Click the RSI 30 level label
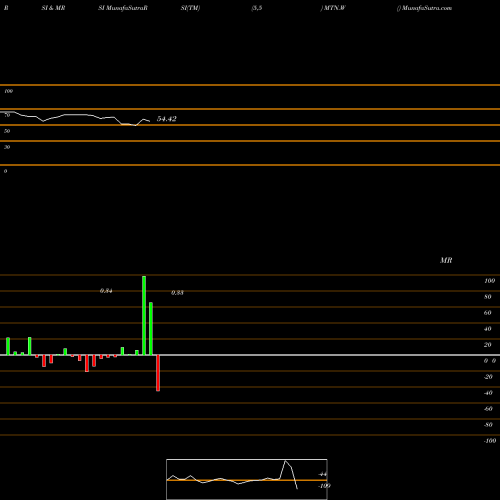500x500 pixels. tap(7, 147)
